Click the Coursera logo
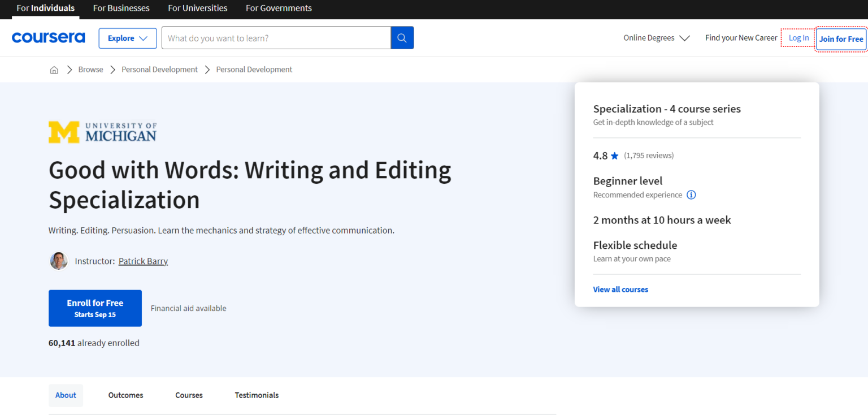 pyautogui.click(x=48, y=37)
